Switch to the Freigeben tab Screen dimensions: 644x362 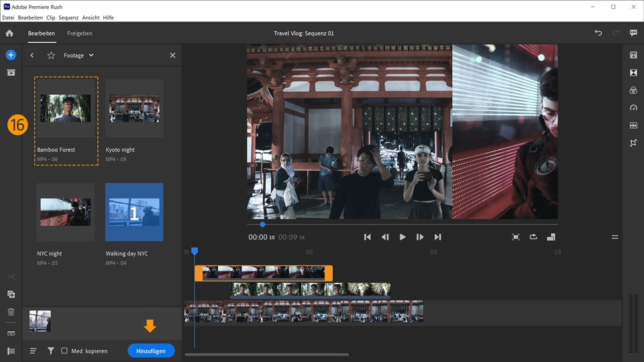(x=80, y=34)
